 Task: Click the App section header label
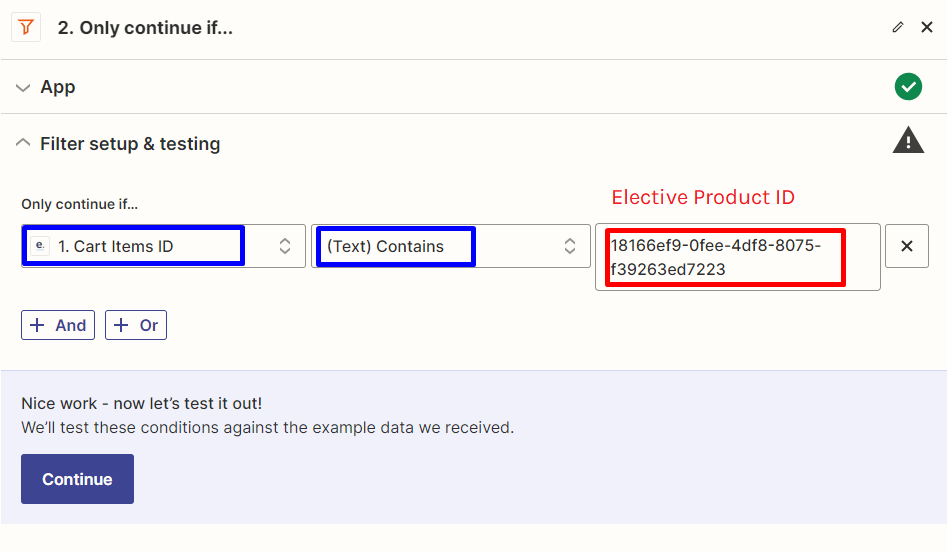58,88
